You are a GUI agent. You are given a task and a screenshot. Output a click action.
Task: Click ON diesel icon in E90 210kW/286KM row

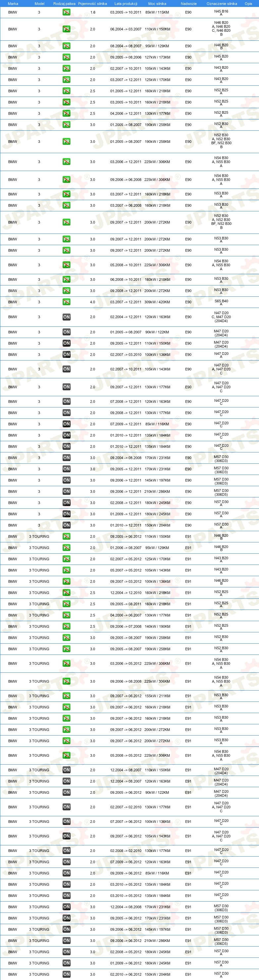point(66,491)
